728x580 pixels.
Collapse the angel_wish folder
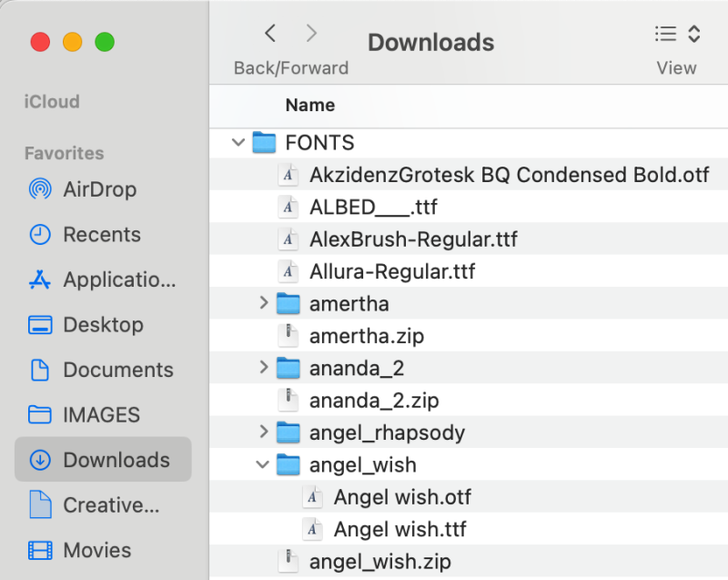263,464
